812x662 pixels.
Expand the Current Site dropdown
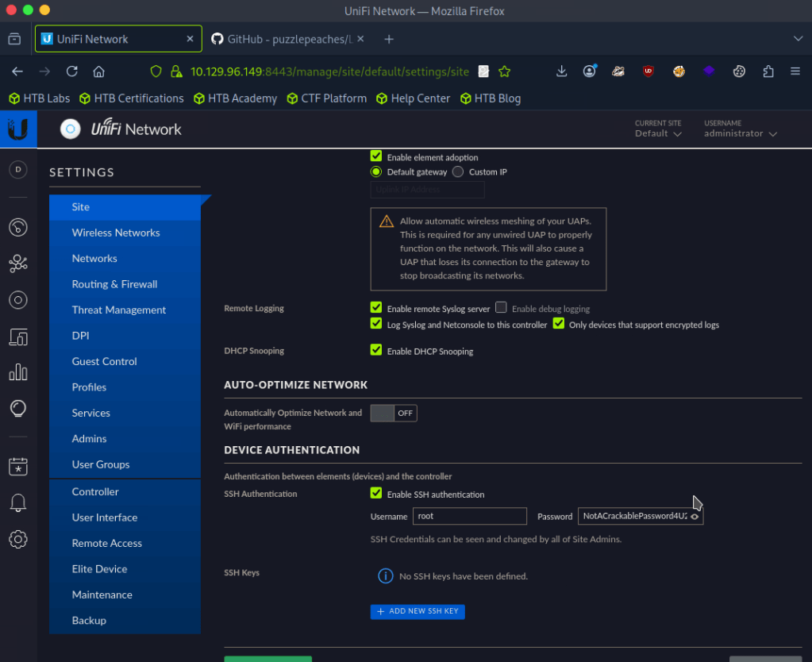click(x=658, y=133)
